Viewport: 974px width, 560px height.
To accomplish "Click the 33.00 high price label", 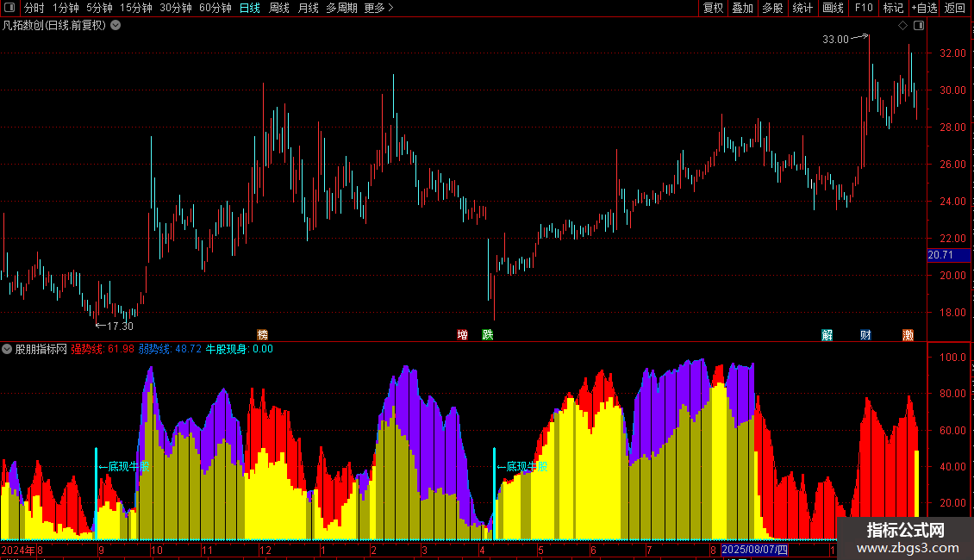I will pyautogui.click(x=835, y=39).
